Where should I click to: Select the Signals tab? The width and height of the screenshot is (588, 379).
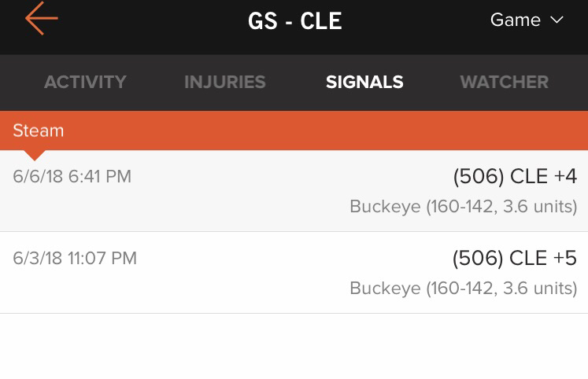click(x=364, y=82)
